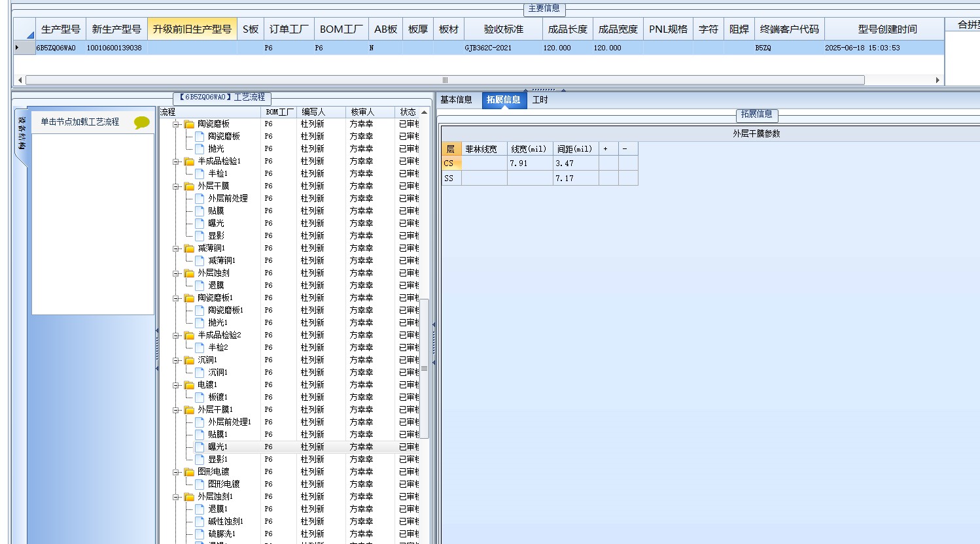Collapse the 外层蚀刻1 tree node

tap(176, 497)
